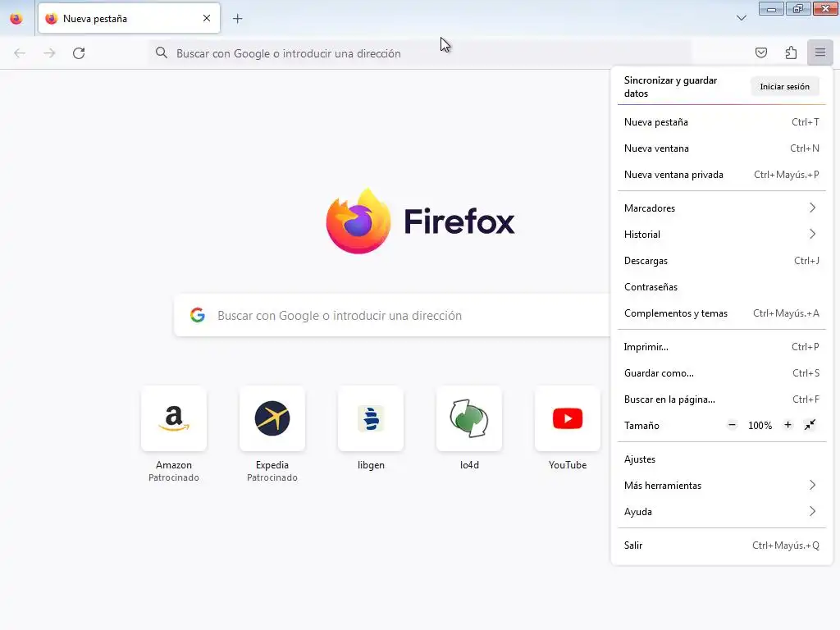840x630 pixels.
Task: Select the Nueva pestaña tab
Action: tap(129, 18)
